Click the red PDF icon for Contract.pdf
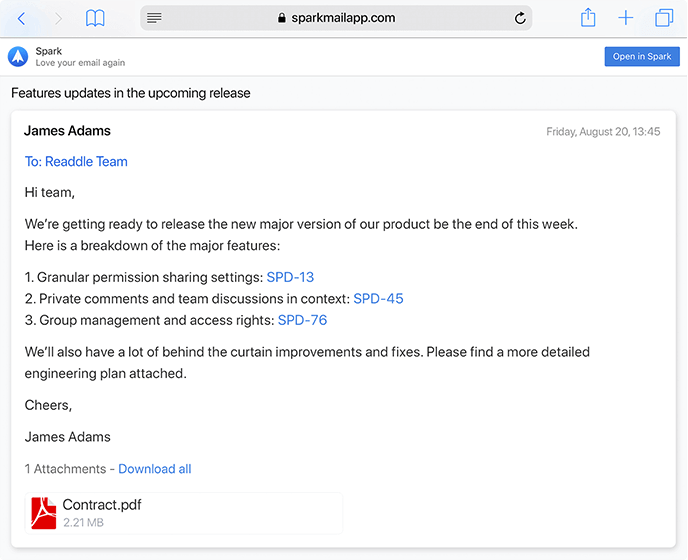The width and height of the screenshot is (688, 560). [x=43, y=513]
